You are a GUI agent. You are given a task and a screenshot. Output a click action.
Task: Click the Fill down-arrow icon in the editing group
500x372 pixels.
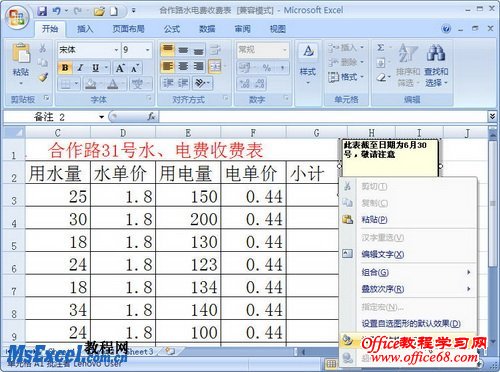tap(381, 63)
